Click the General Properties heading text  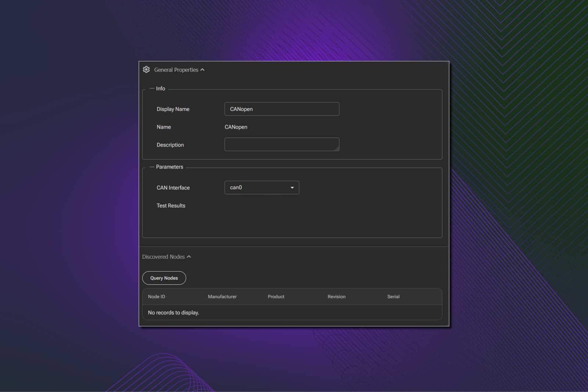176,70
